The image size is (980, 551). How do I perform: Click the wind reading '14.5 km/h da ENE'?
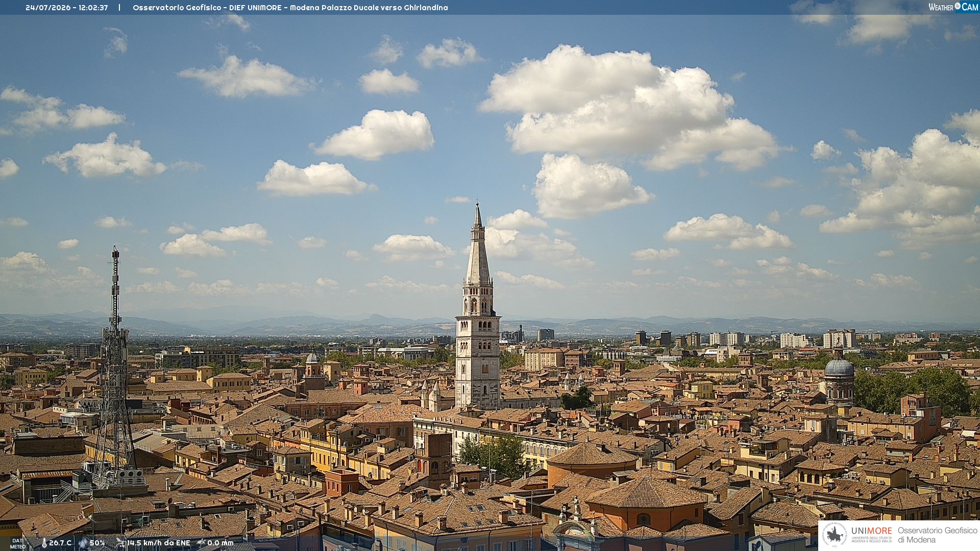[159, 543]
